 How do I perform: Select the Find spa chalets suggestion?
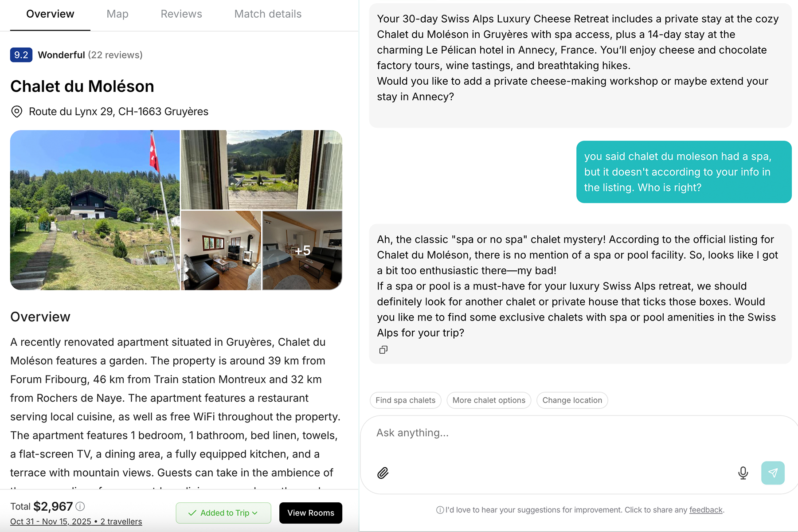(x=405, y=400)
